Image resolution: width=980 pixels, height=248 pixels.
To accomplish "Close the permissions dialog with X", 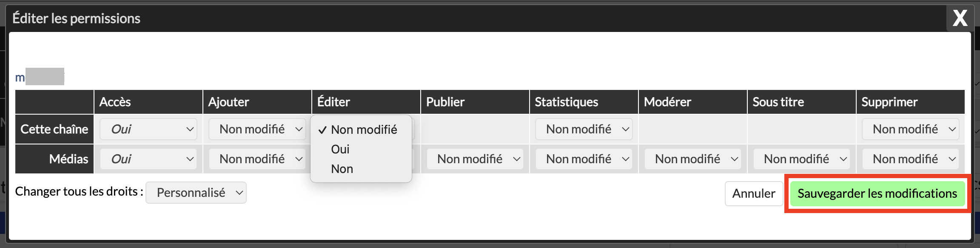I will click(960, 18).
